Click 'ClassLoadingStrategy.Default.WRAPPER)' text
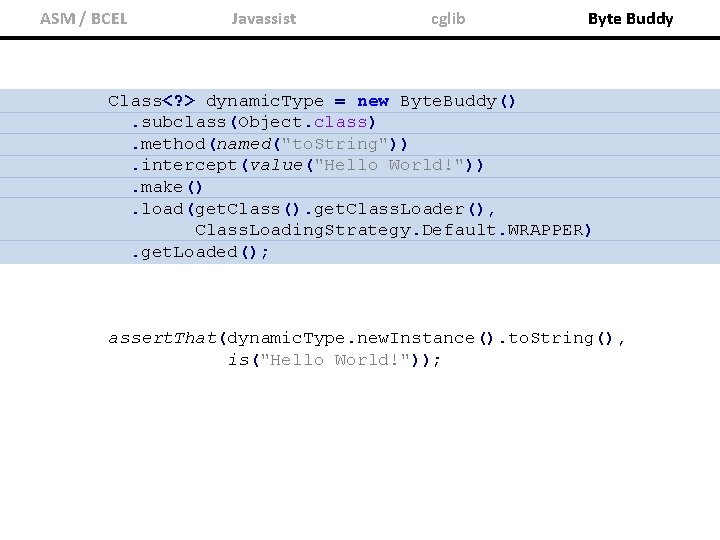This screenshot has height=540, width=720. pyautogui.click(x=393, y=230)
